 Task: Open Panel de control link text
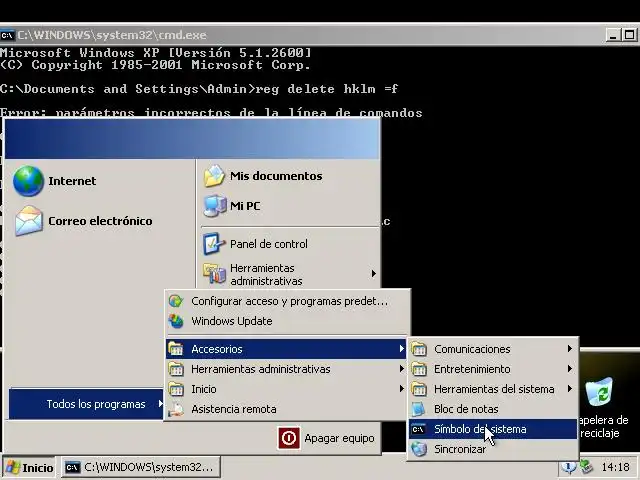269,244
